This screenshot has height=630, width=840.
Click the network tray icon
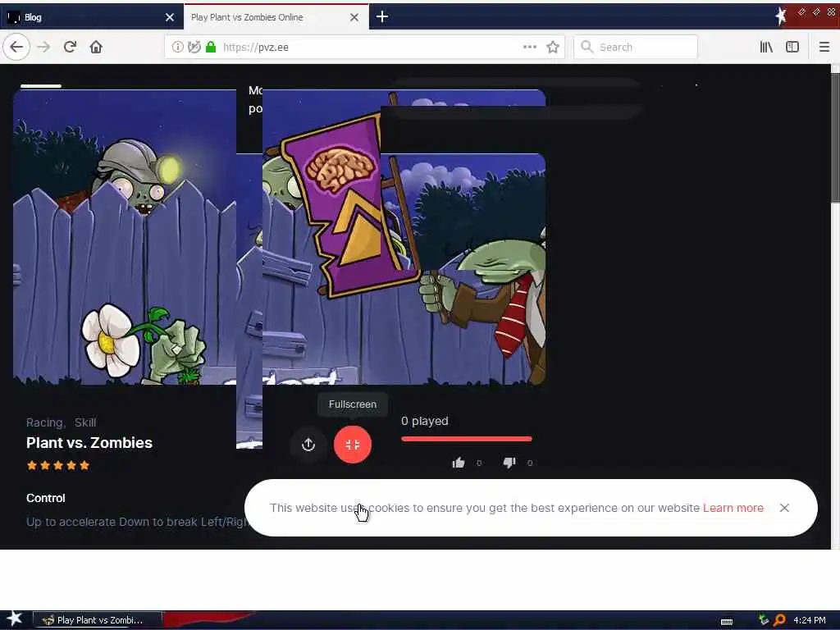tap(764, 620)
